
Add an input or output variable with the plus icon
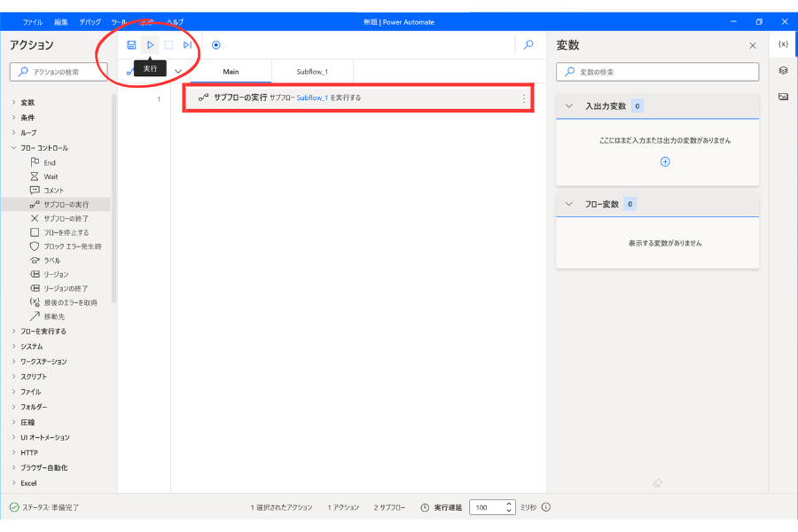665,162
